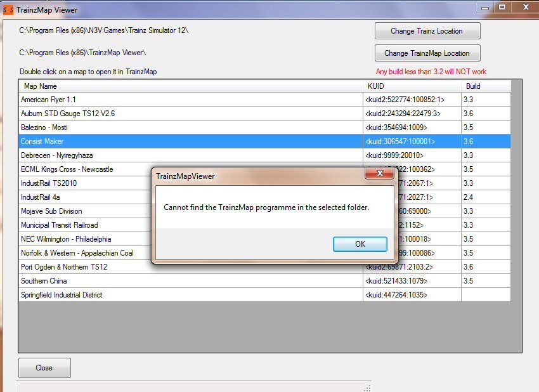
Task: Select the American Flyer 1.1 map
Action: click(x=191, y=100)
